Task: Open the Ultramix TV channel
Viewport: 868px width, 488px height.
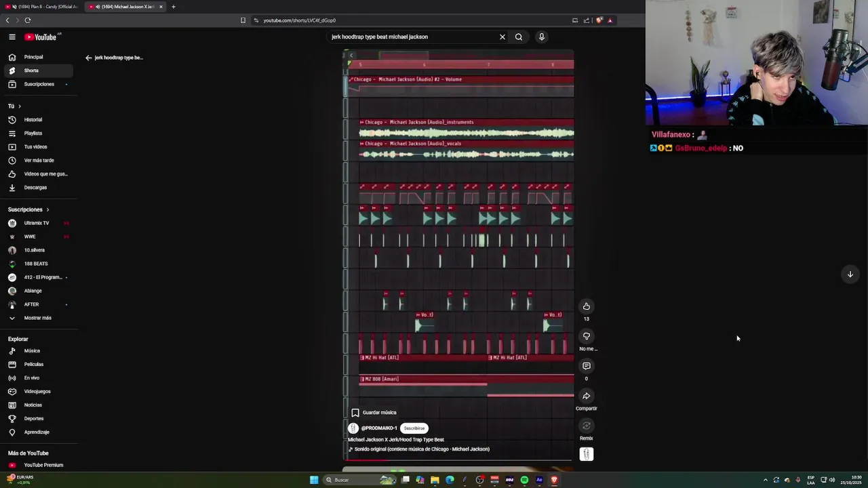Action: tap(37, 223)
